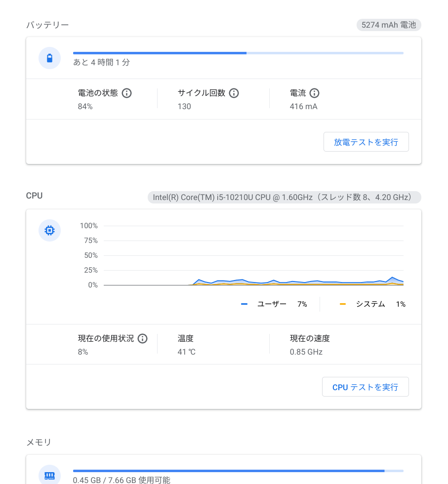The width and height of the screenshot is (448, 484).
Task: Click the システム legend entry
Action: [x=370, y=304]
